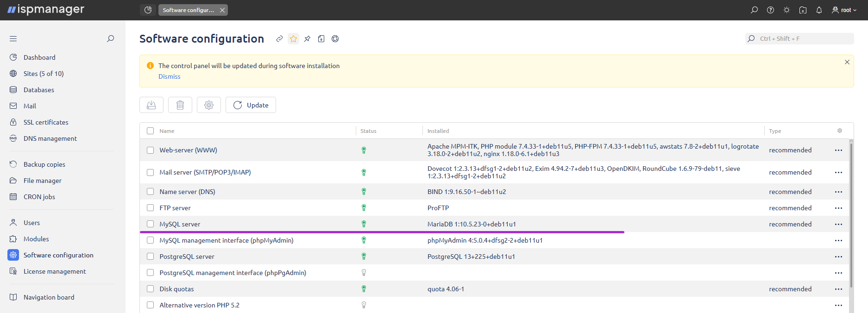Open Databases in sidebar
868x313 pixels.
[x=39, y=90]
